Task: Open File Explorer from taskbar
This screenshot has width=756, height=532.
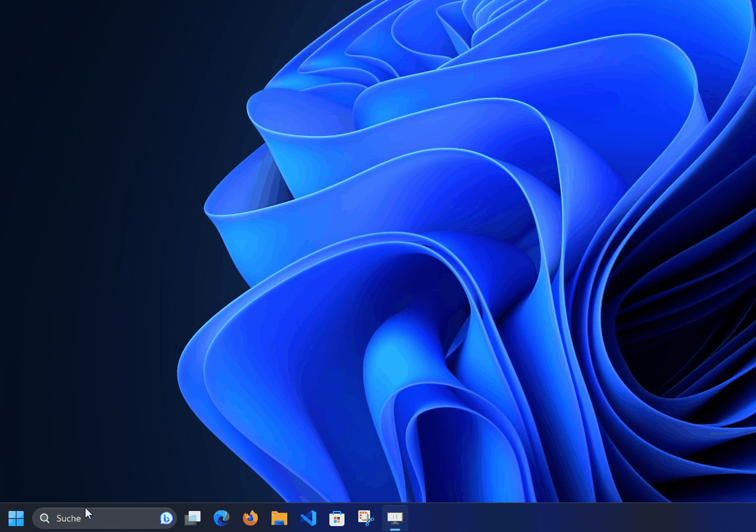Action: pyautogui.click(x=279, y=518)
